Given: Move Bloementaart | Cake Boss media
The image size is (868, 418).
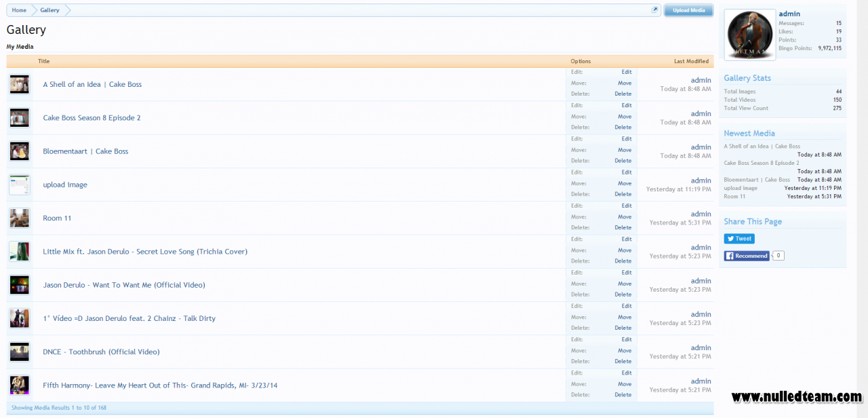Looking at the screenshot, I should pyautogui.click(x=625, y=150).
